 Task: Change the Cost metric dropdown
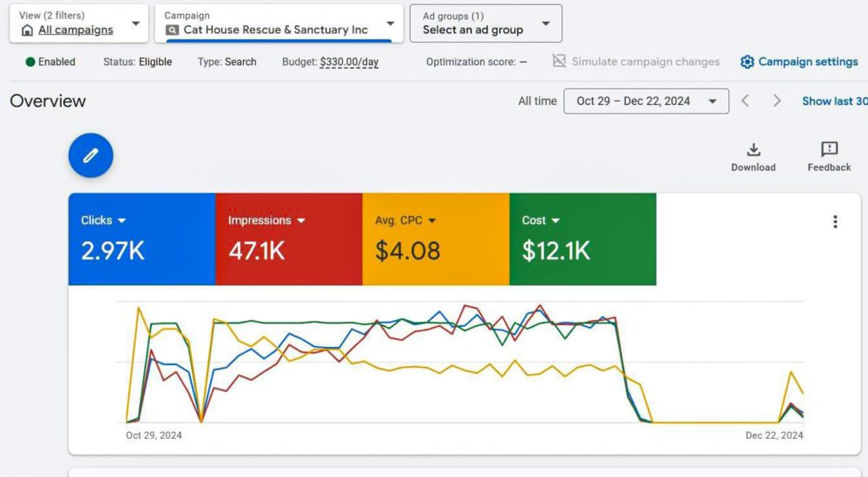[541, 220]
